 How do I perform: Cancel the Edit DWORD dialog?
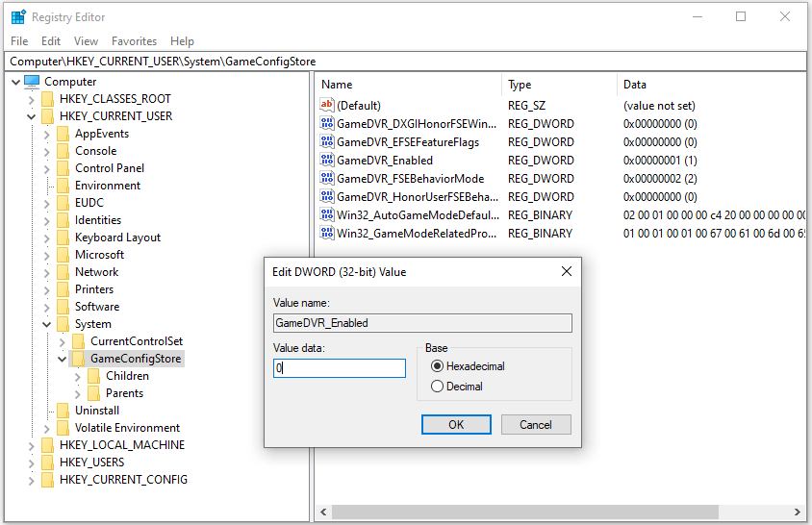pyautogui.click(x=536, y=424)
